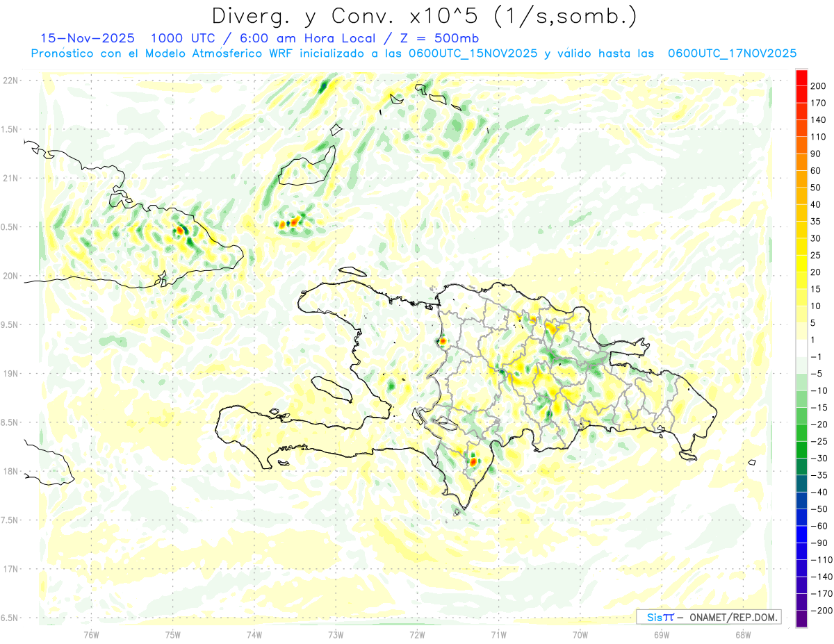834x644 pixels.
Task: Click the '68W' longitude label
Action: 743,634
